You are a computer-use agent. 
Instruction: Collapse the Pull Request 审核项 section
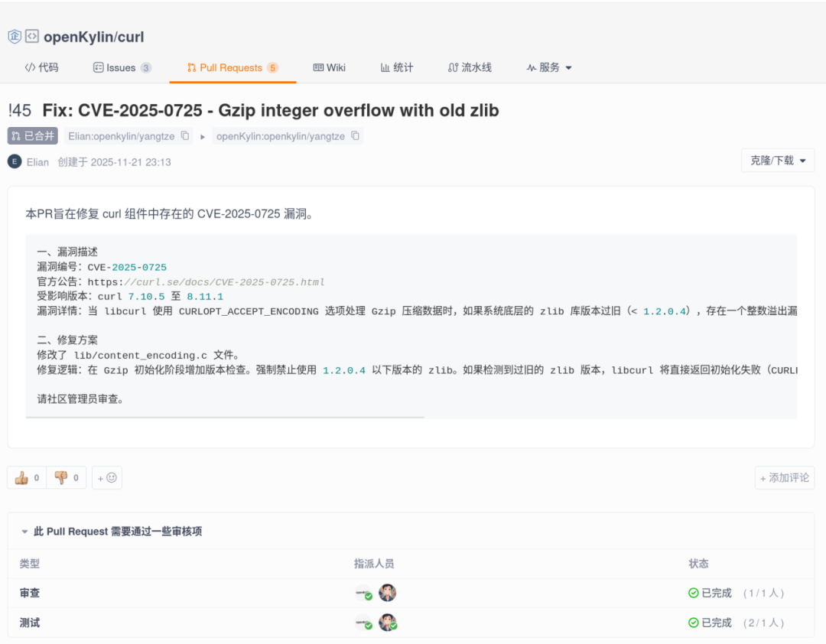point(24,532)
